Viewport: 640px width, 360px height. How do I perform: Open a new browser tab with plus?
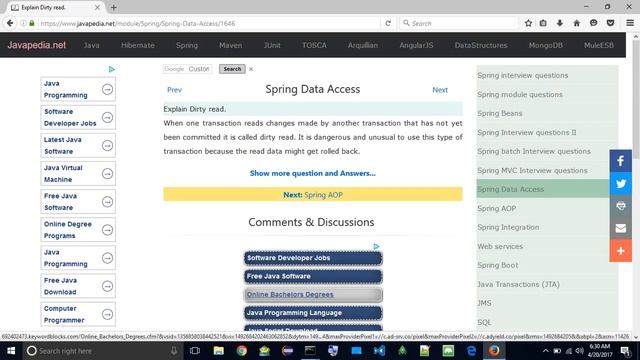tap(113, 7)
